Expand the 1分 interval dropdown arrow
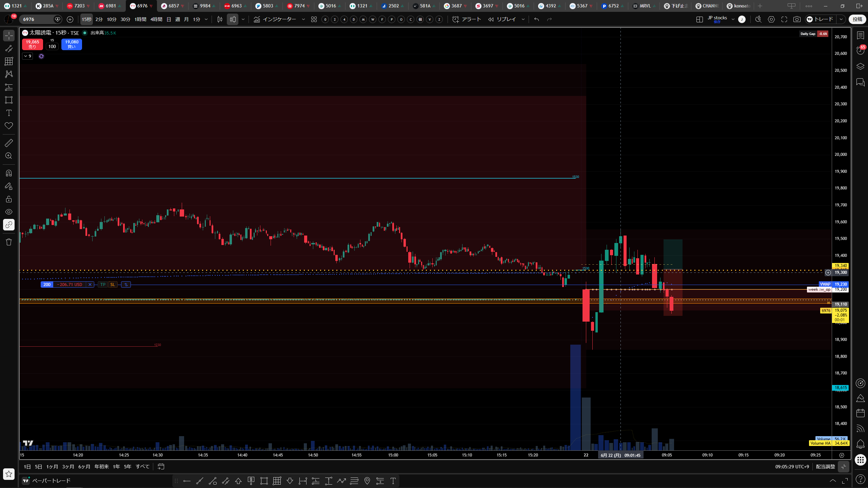Image resolution: width=868 pixels, height=488 pixels. (206, 19)
